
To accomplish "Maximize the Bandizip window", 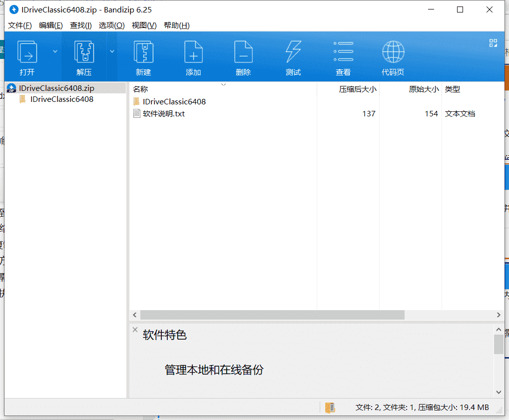I will coord(460,9).
